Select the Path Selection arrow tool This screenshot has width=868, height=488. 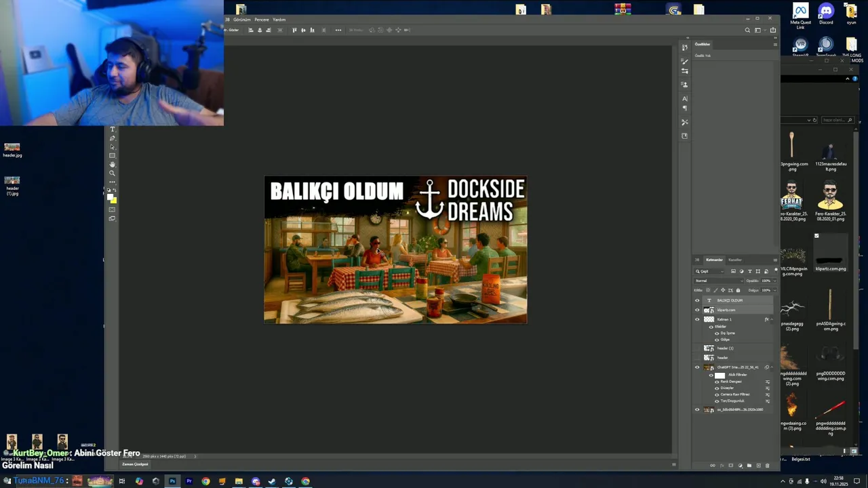tap(113, 146)
